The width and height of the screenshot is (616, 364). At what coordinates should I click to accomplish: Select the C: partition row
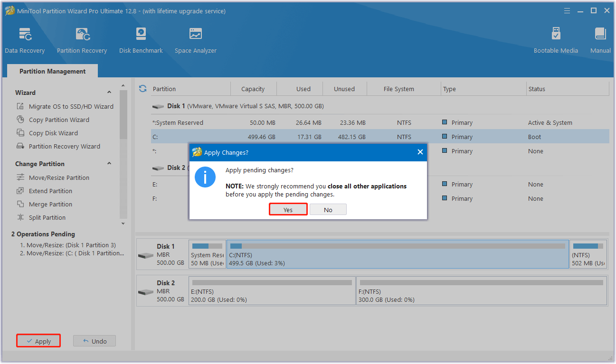click(x=380, y=137)
